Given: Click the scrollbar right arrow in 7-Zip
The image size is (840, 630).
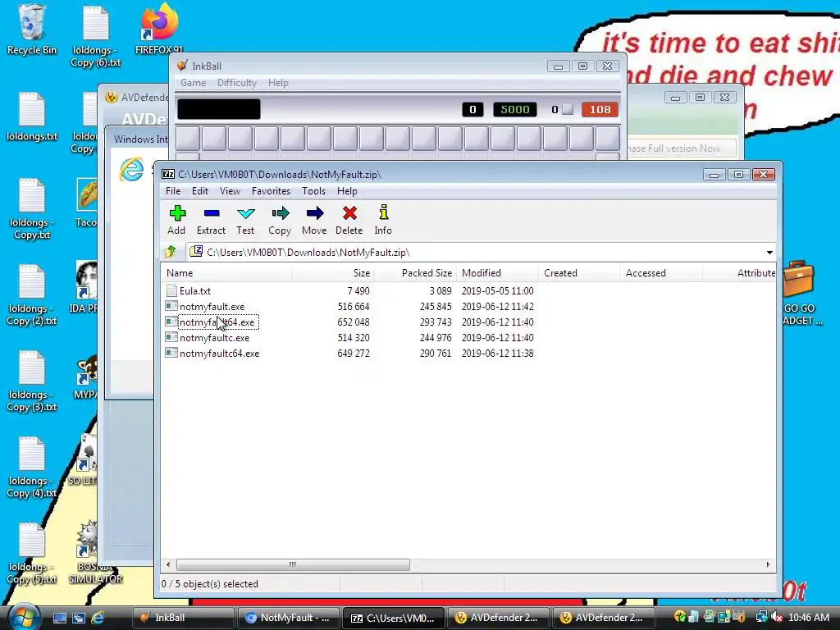Looking at the screenshot, I should click(768, 564).
